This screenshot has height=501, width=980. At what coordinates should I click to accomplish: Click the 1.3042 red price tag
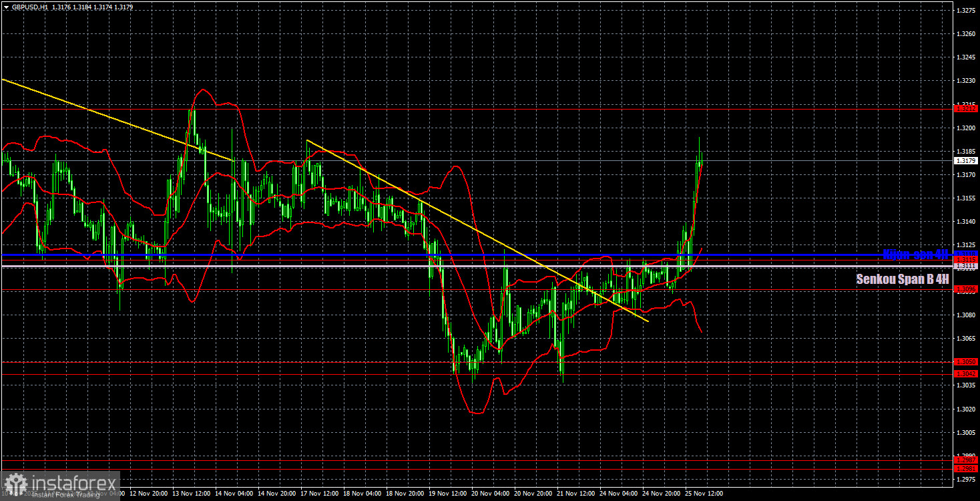965,373
